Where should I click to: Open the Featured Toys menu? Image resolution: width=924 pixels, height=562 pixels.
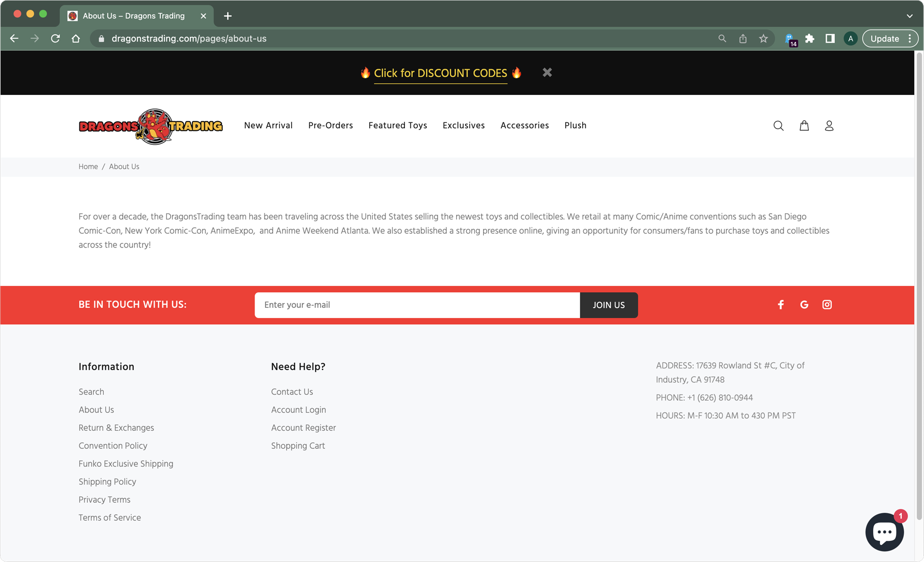pyautogui.click(x=398, y=126)
